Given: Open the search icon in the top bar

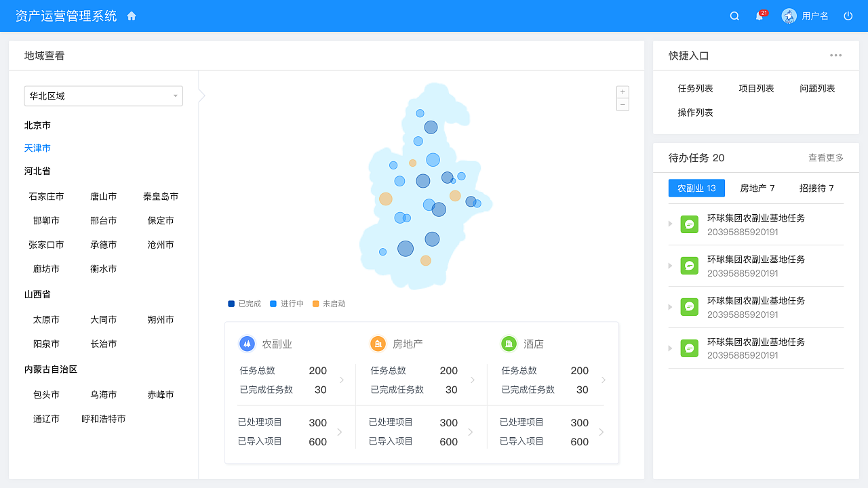Looking at the screenshot, I should pos(734,15).
